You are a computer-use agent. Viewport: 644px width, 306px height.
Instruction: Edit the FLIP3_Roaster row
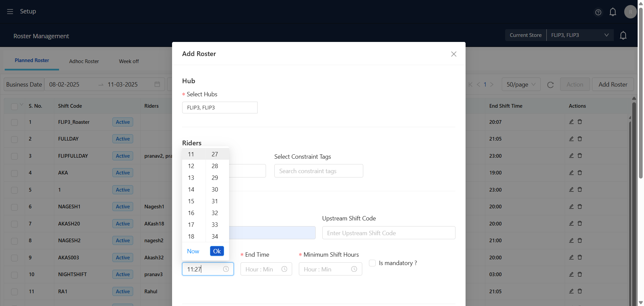(571, 122)
